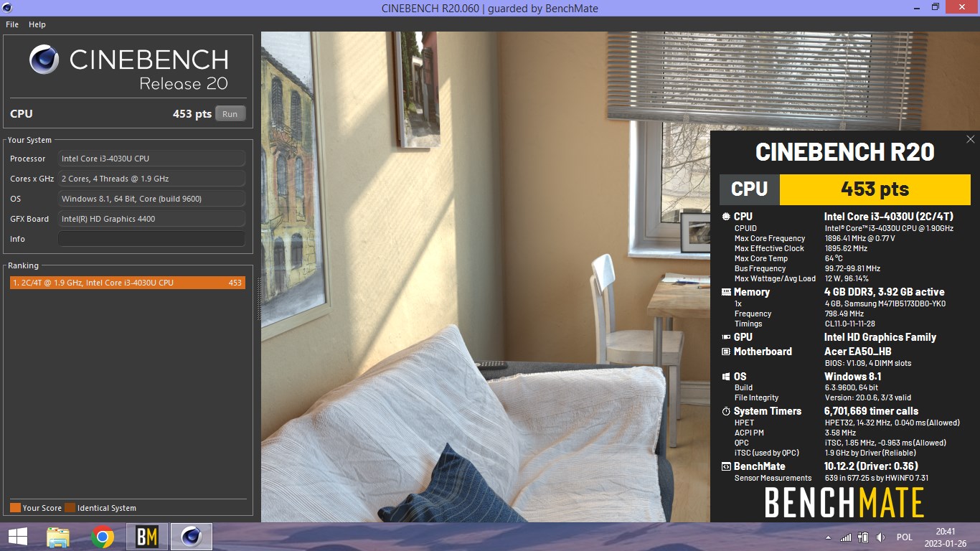Switch to BenchMate in the taskbar

coord(147,537)
